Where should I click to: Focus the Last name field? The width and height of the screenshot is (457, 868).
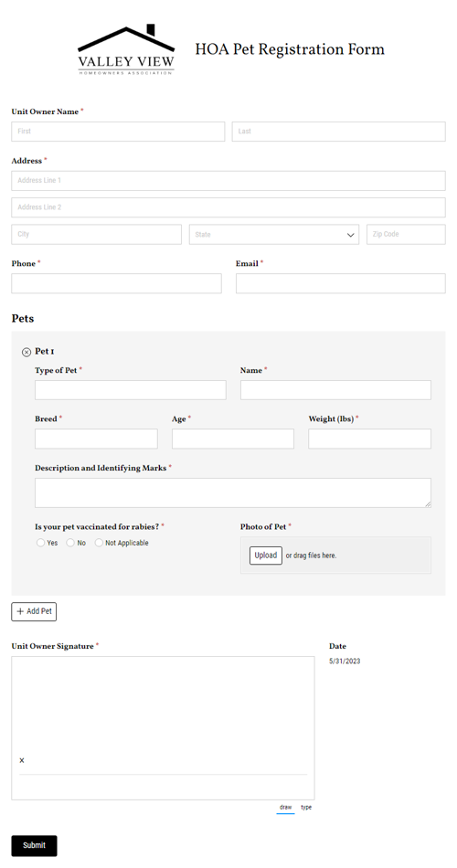tap(338, 132)
